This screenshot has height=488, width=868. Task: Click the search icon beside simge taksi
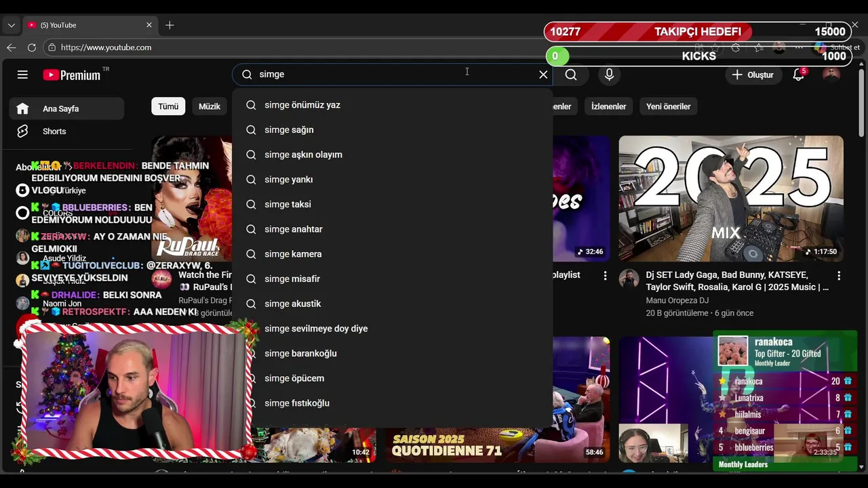(x=251, y=205)
